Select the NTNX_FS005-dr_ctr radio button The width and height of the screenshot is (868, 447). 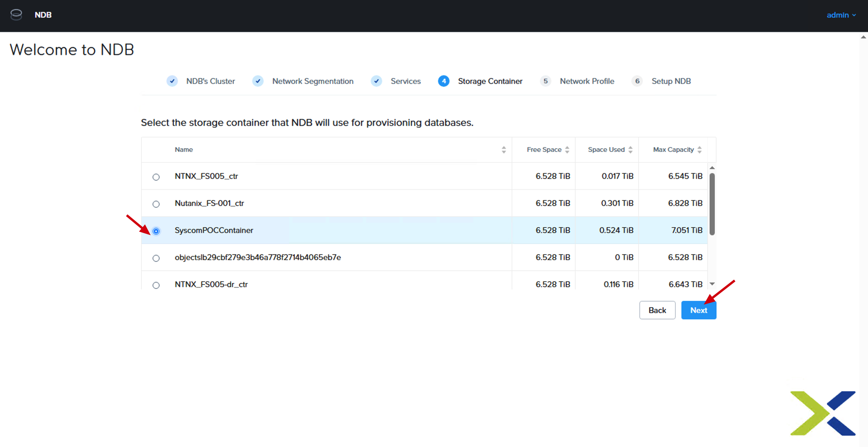[x=156, y=285]
